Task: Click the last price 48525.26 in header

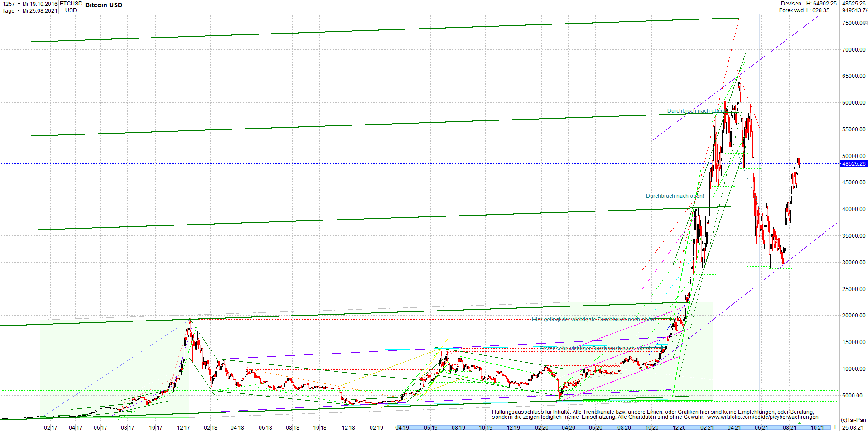Action: [x=854, y=4]
